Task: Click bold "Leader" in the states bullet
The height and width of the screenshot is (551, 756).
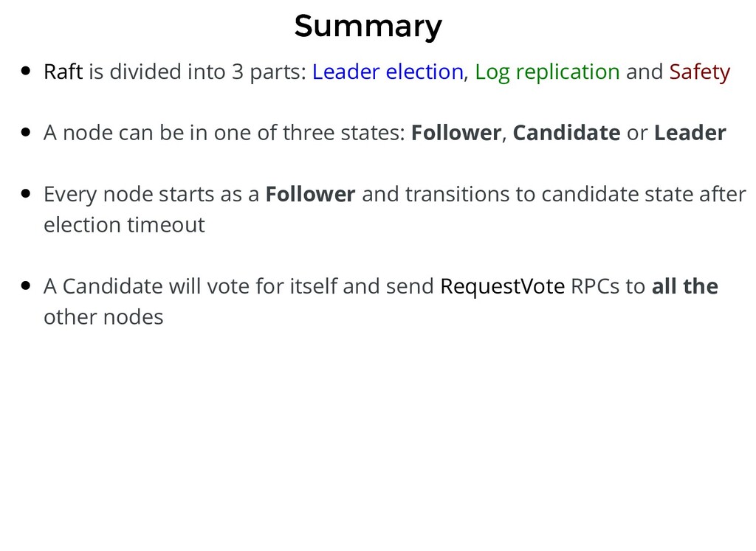Action: [690, 133]
